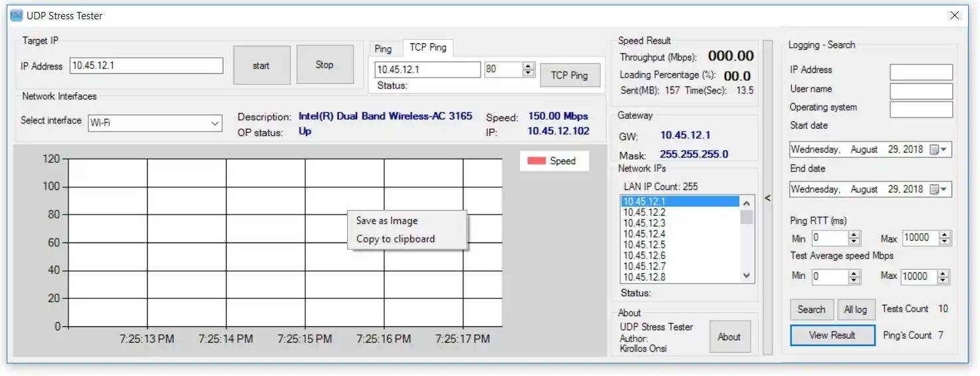Click the tall vertical splitter scrollbar beside Logging
The image size is (980, 376).
coord(768,197)
